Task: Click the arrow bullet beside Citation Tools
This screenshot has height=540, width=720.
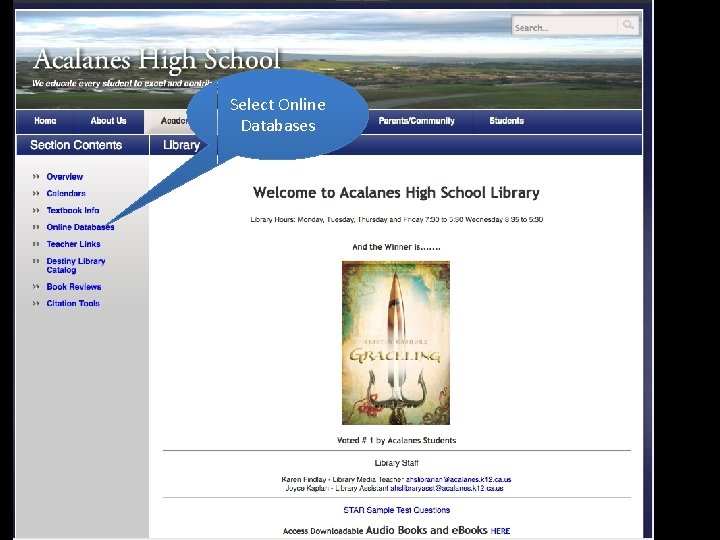Action: click(x=36, y=304)
